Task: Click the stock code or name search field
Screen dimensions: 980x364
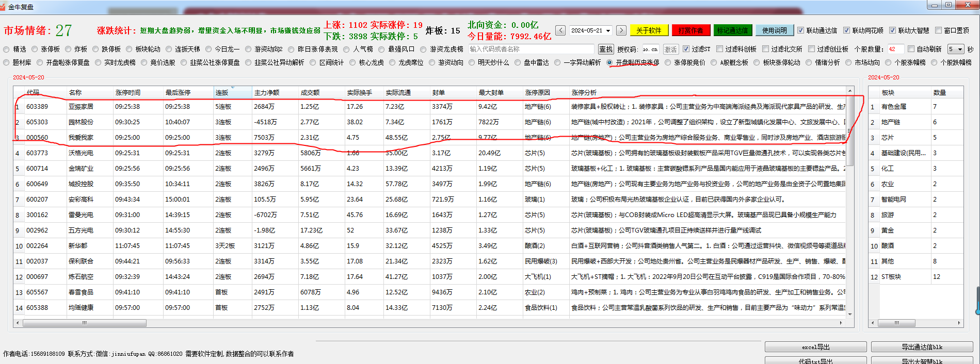Action: click(x=532, y=49)
